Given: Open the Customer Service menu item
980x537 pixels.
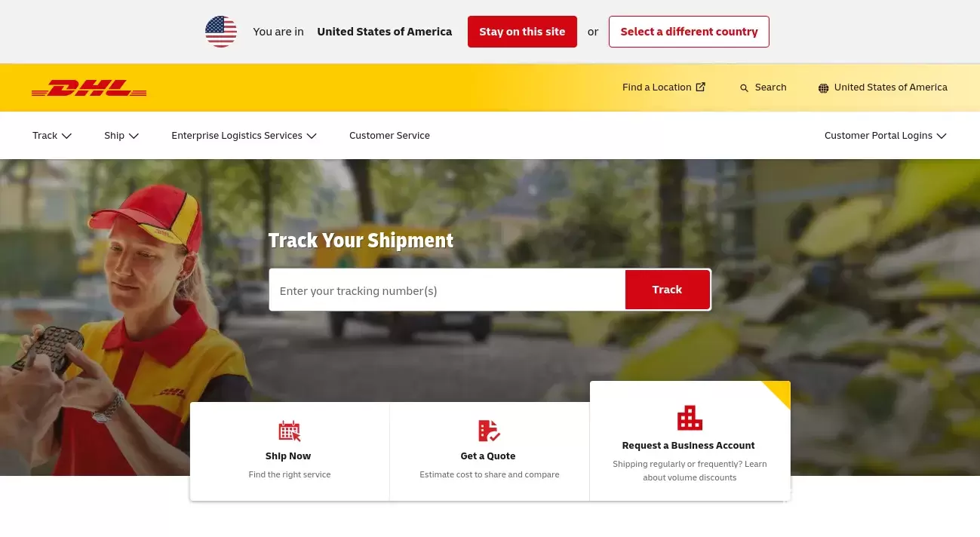Looking at the screenshot, I should click(389, 136).
